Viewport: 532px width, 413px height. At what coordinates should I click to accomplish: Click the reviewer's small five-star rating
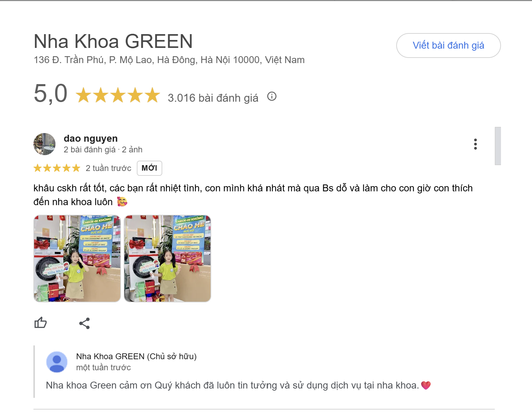pos(57,168)
